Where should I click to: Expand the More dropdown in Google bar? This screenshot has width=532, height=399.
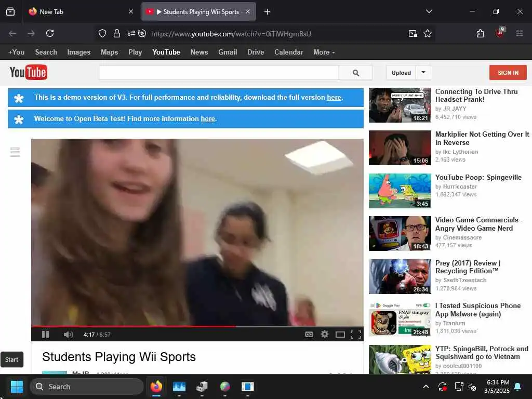tap(324, 52)
